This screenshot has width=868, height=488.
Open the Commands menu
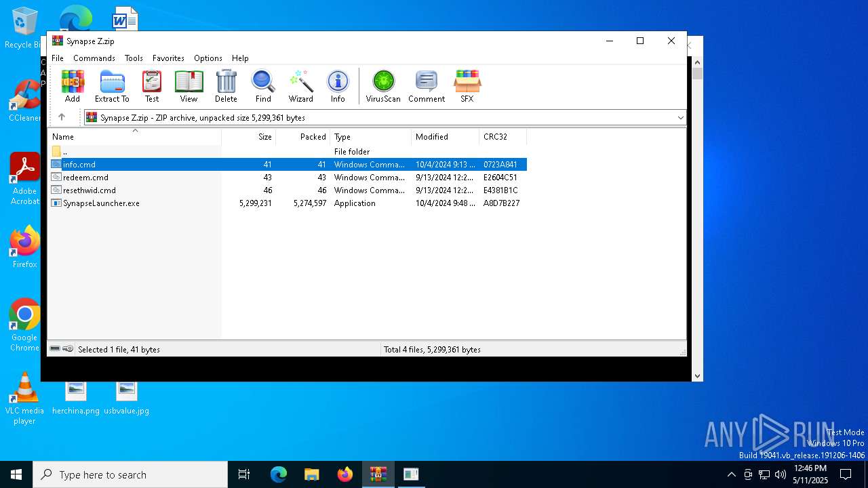[x=94, y=58]
